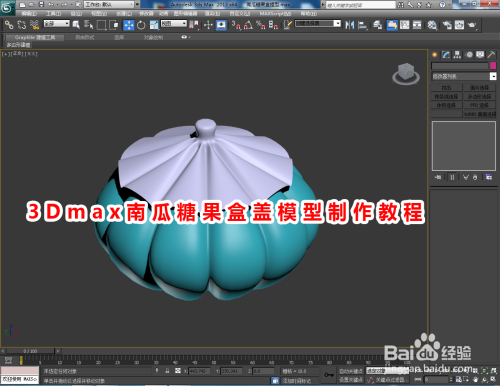Image resolution: width=500 pixels, height=386 pixels.
Task: Switch to the Freeform ribbon tab
Action: 85,37
